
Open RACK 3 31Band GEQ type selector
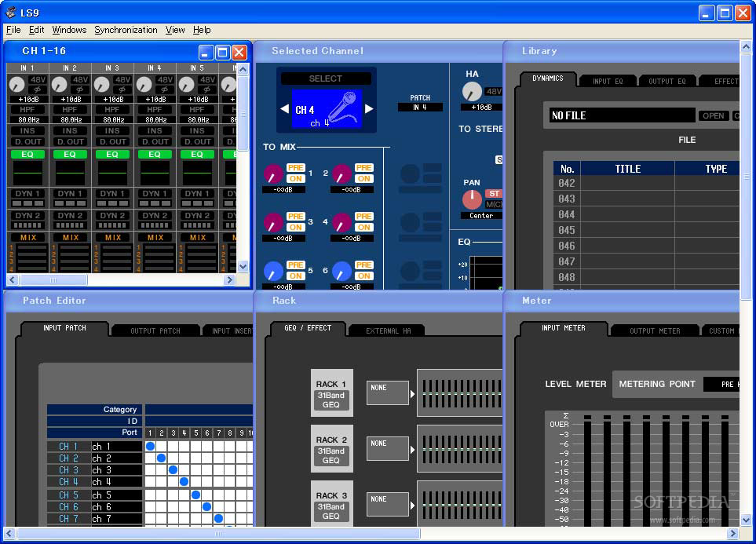(331, 511)
